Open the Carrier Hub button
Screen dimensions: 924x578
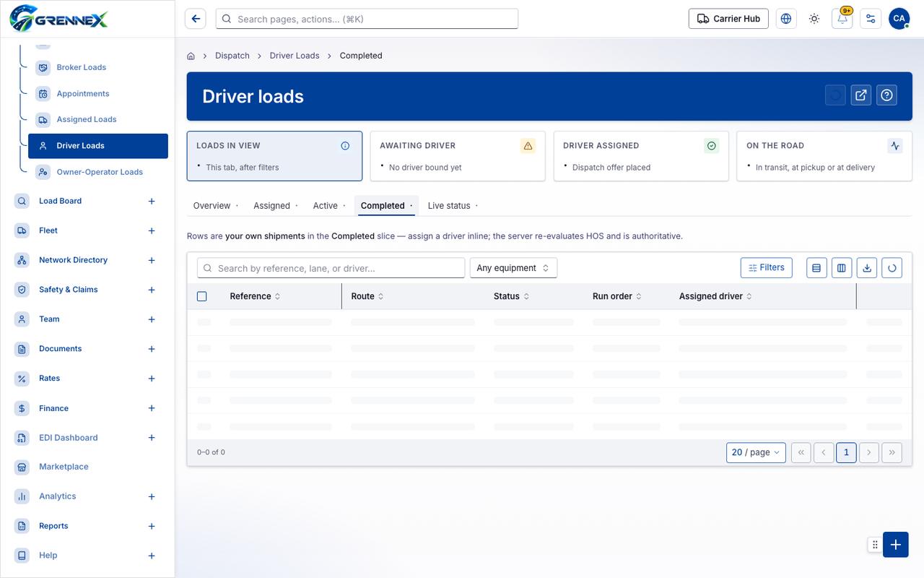[728, 19]
